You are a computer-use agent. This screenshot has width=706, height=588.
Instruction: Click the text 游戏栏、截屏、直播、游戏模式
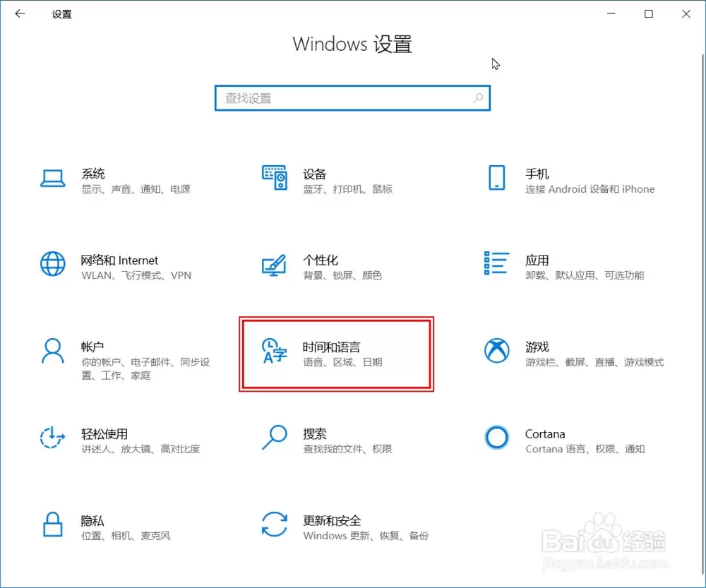pyautogui.click(x=594, y=362)
